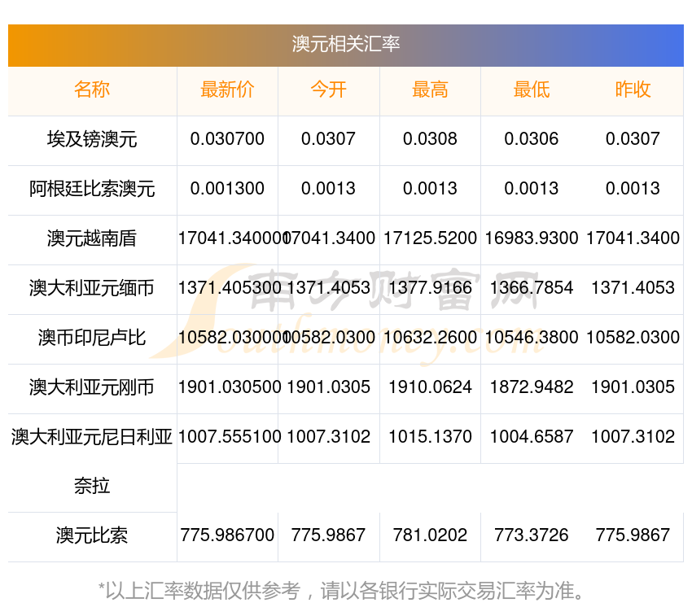The width and height of the screenshot is (692, 616).
Task: Open the 埃及镑澳元 row name
Action: [92, 139]
